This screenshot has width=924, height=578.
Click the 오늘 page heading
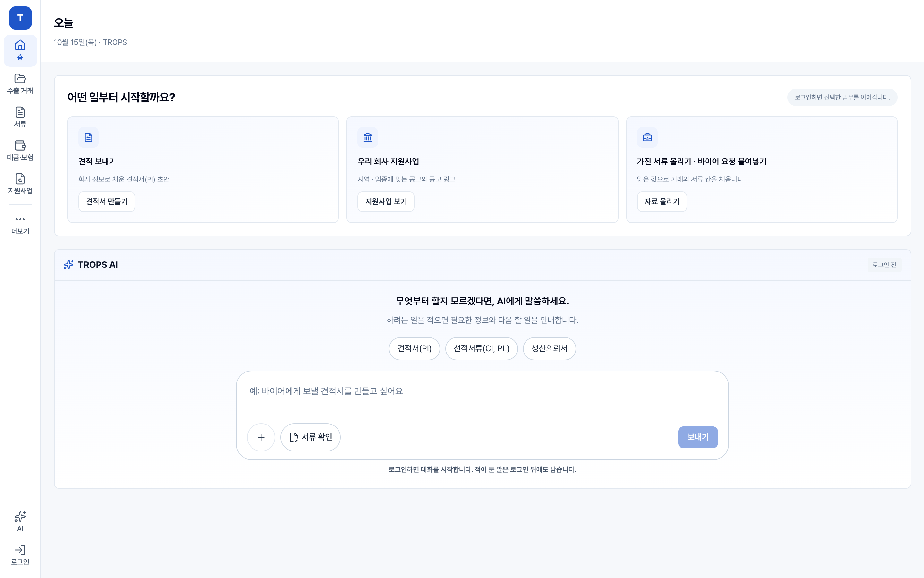(x=64, y=23)
